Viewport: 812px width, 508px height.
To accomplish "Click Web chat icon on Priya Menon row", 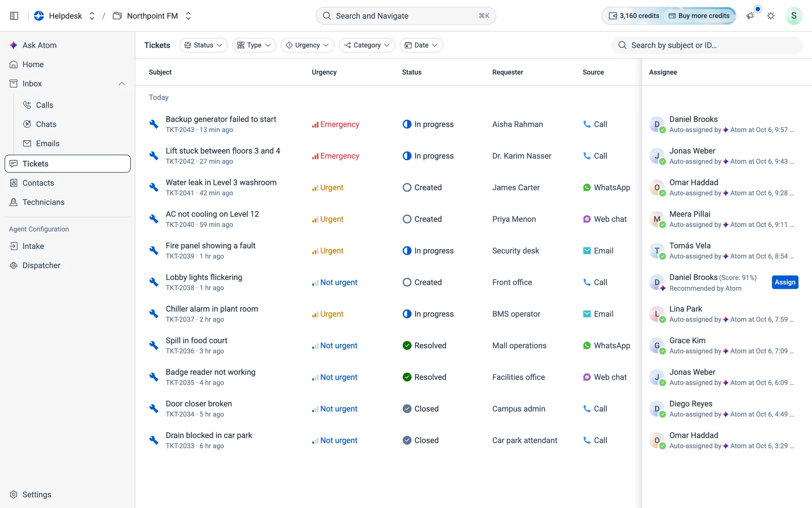I will [587, 219].
